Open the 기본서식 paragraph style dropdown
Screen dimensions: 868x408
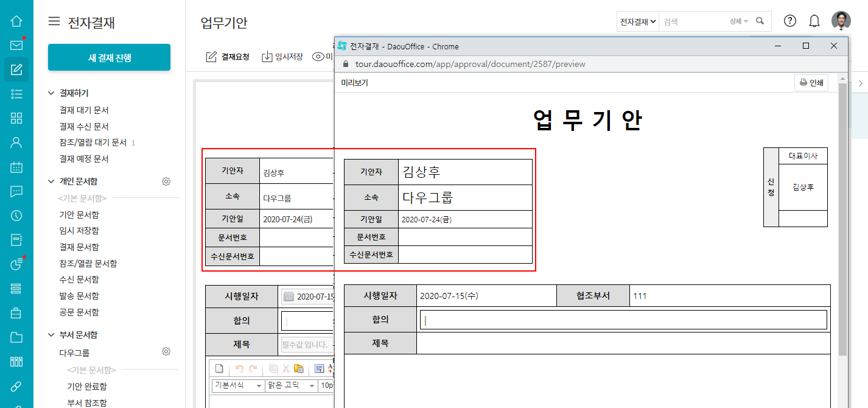238,385
